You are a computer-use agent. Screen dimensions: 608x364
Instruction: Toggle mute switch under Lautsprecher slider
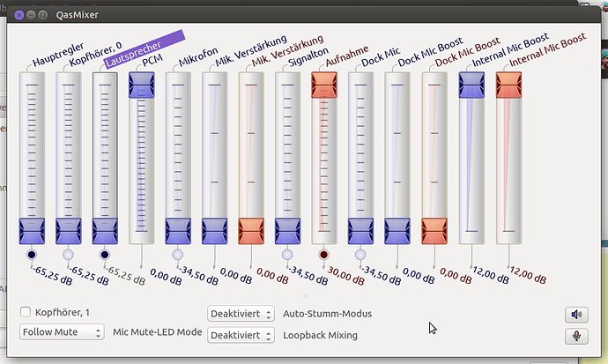(105, 255)
